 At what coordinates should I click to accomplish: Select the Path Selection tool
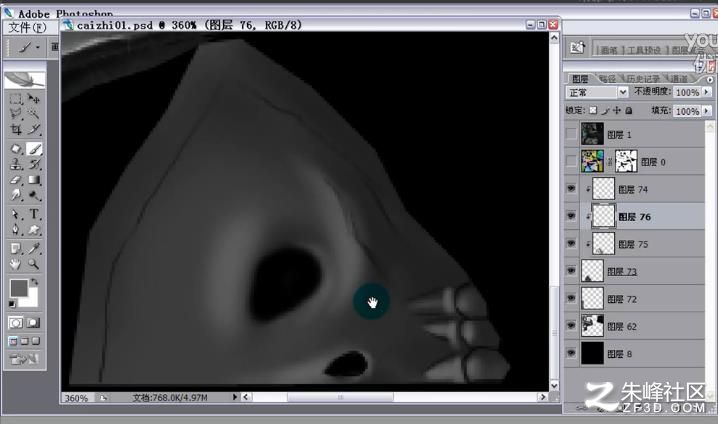tap(16, 214)
